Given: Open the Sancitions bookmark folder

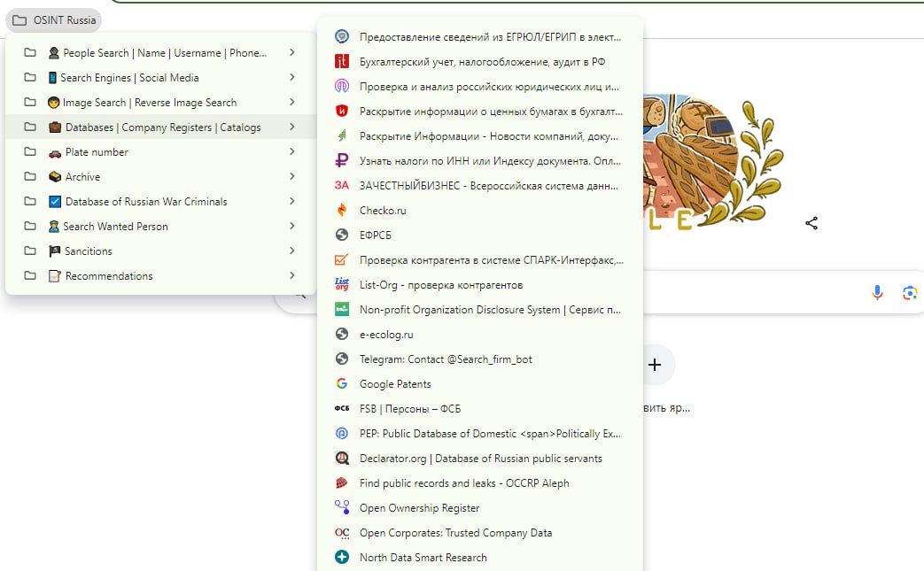Looking at the screenshot, I should click(89, 251).
